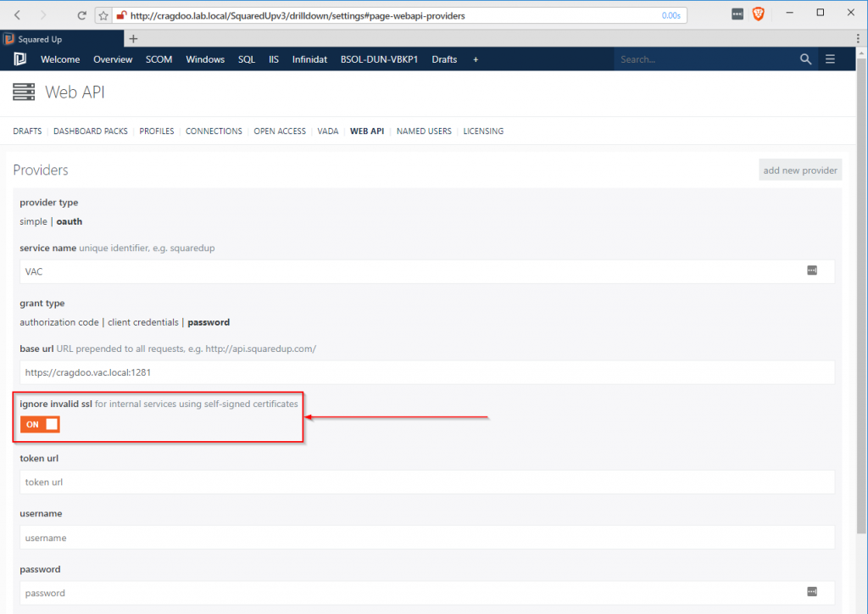
Task: Click the token url input field
Action: click(427, 482)
